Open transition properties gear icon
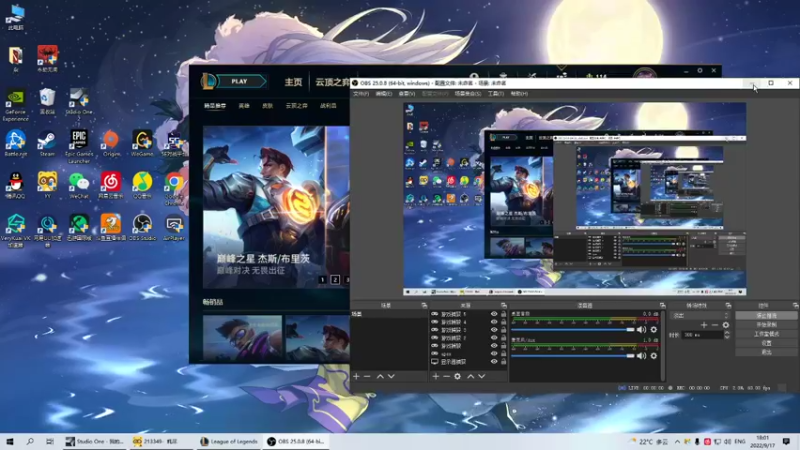The width and height of the screenshot is (800, 450). point(726,325)
